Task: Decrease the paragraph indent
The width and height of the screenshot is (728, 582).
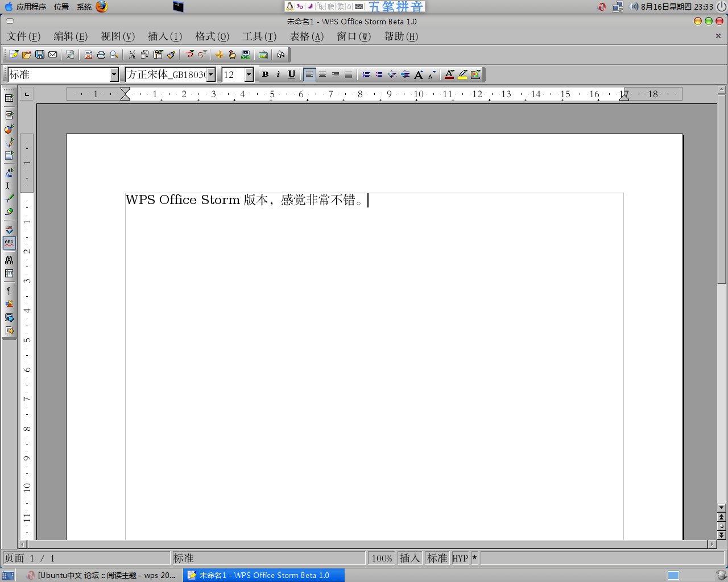Action: tap(392, 74)
